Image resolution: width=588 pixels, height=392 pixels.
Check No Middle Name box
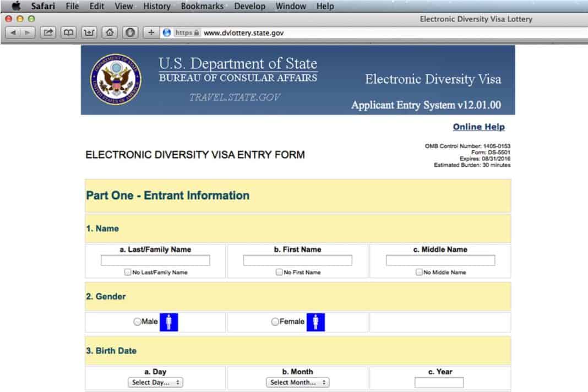419,272
